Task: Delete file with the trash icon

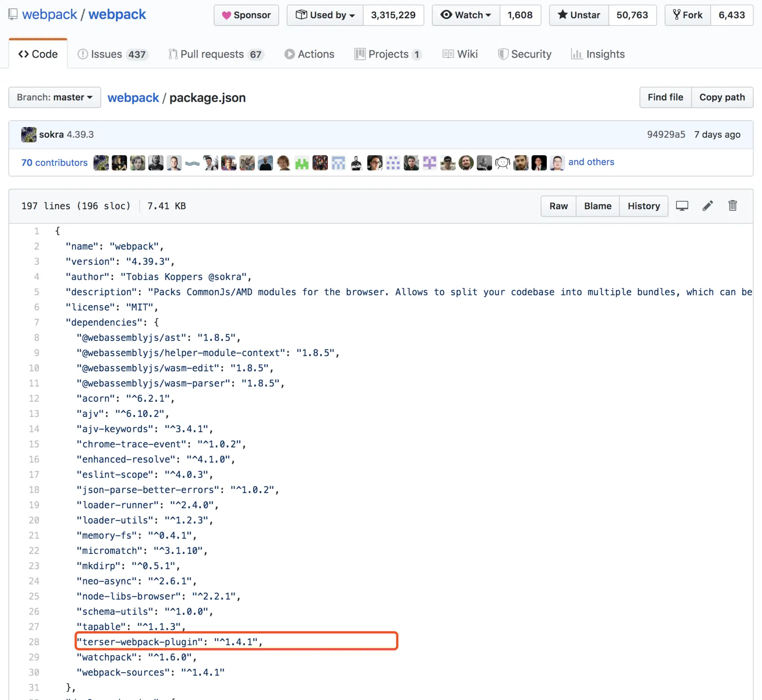Action: click(733, 206)
